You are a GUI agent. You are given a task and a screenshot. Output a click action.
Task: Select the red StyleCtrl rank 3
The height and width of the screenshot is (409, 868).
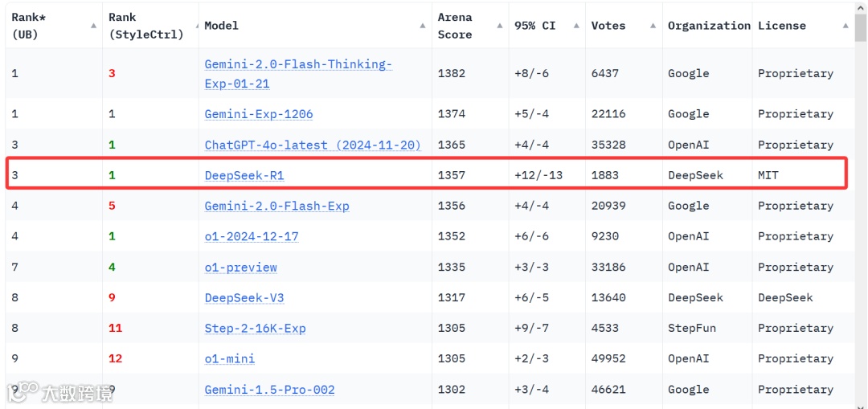(112, 74)
